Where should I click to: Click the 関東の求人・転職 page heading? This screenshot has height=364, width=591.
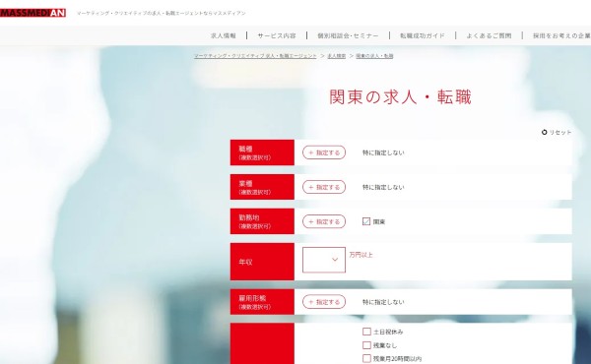400,97
